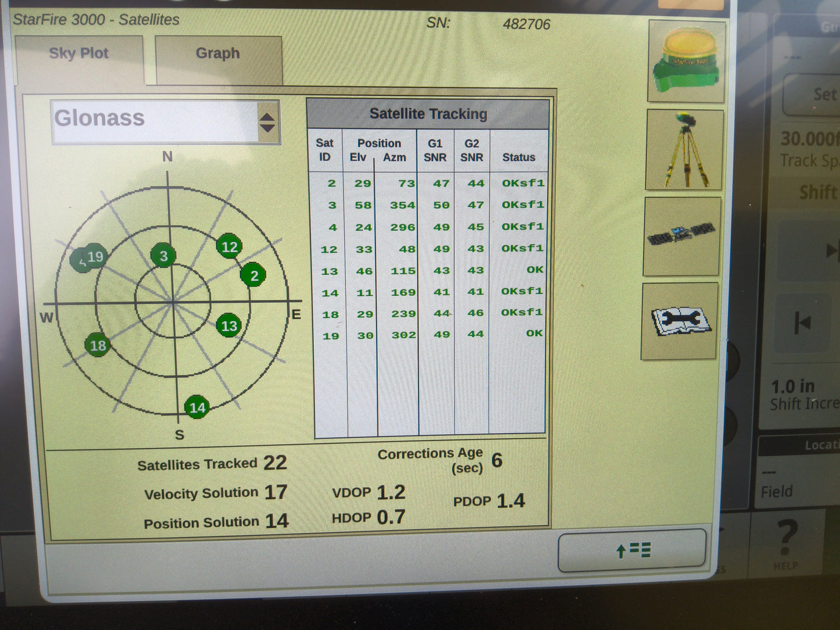Image resolution: width=840 pixels, height=630 pixels.
Task: Click Sat ID 12 in tracking table
Action: (x=329, y=250)
